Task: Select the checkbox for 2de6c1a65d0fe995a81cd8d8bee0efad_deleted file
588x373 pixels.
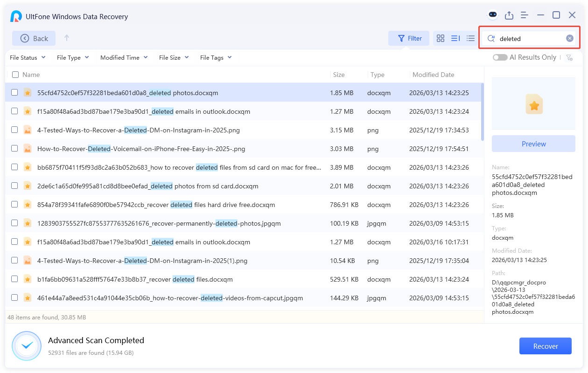Action: (14, 186)
